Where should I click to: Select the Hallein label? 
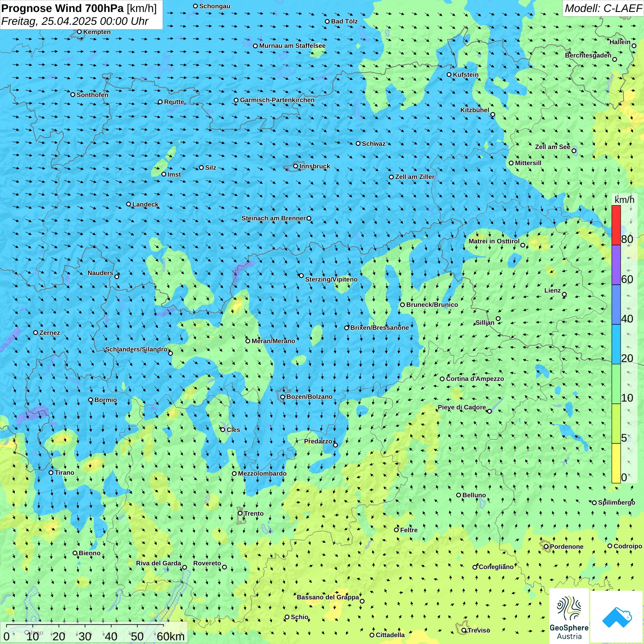(620, 42)
